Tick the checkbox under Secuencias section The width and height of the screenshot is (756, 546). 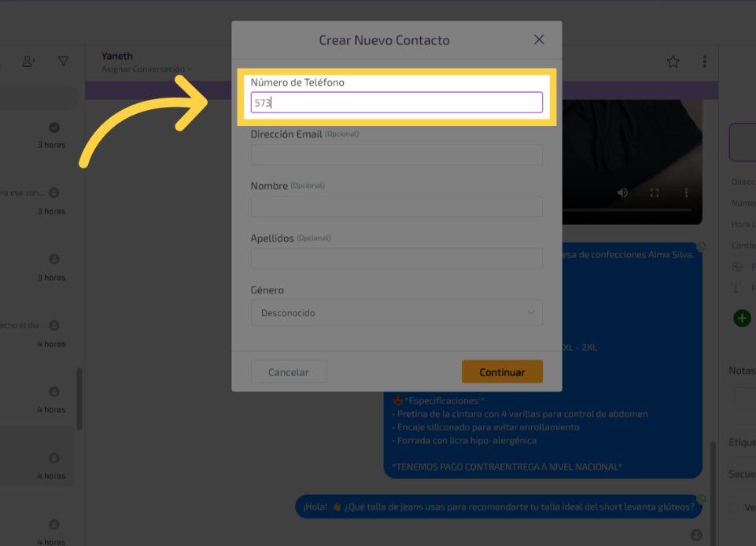click(733, 507)
